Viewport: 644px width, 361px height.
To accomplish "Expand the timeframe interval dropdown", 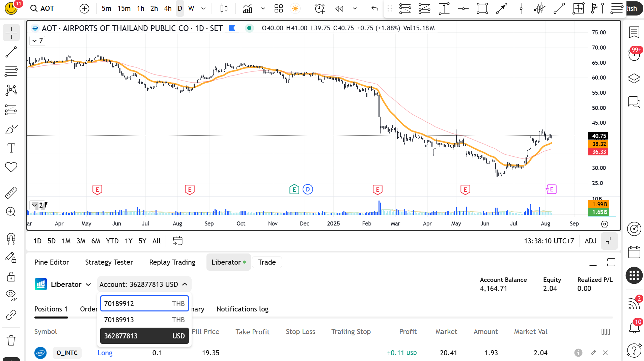I will pyautogui.click(x=203, y=8).
